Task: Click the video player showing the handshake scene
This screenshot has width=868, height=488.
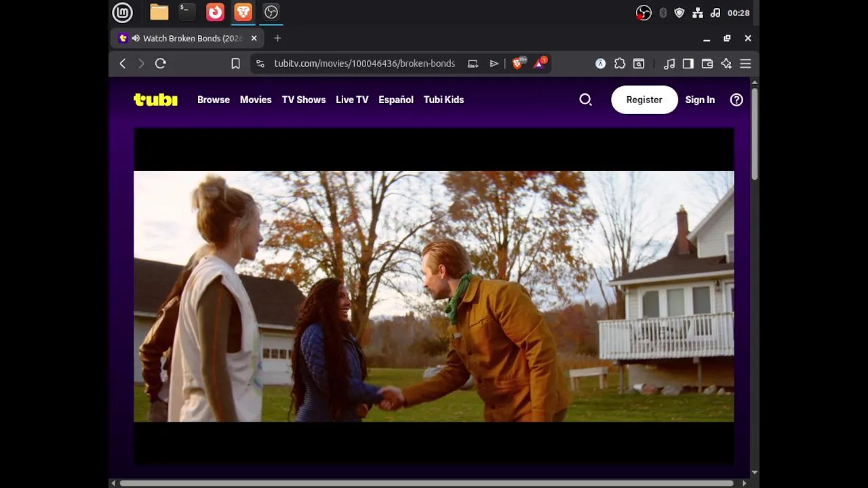Action: [x=434, y=296]
